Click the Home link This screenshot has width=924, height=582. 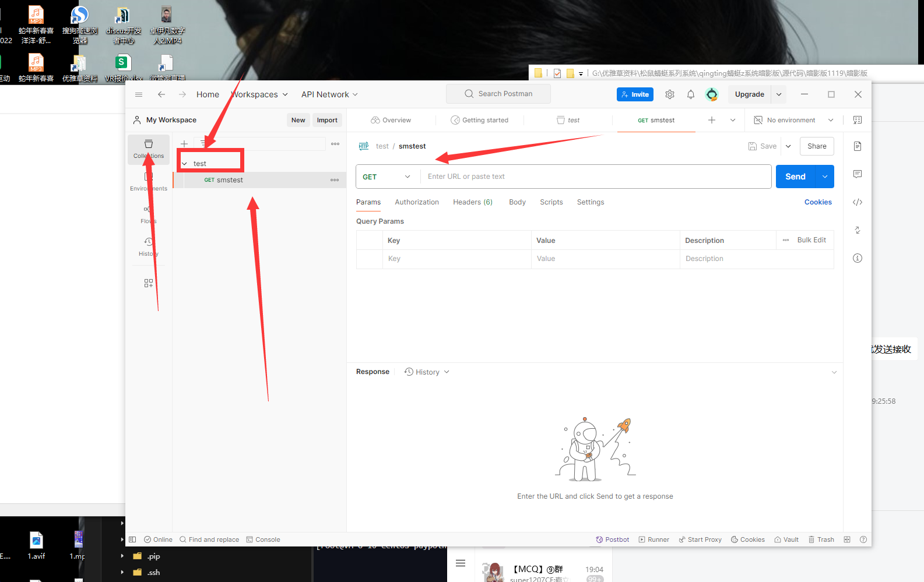[x=208, y=94]
